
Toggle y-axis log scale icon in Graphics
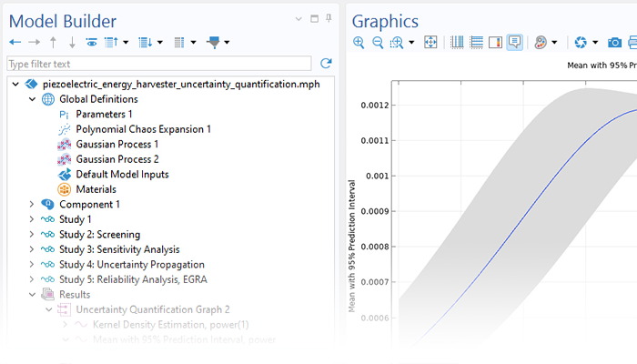tap(476, 42)
